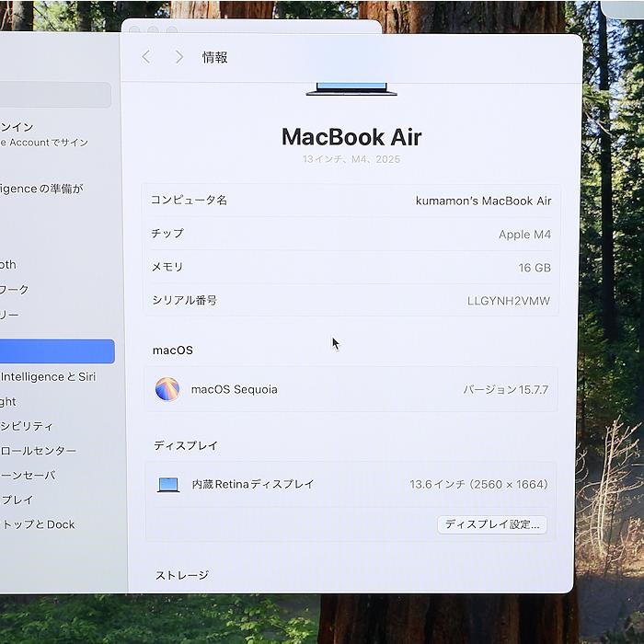Click the 'メモリ' label
Viewport: 644px width, 644px height.
(x=167, y=267)
